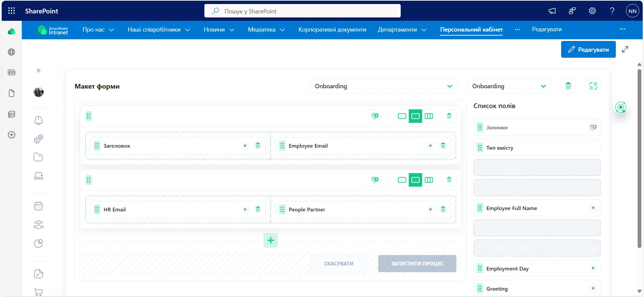Open the megaphone announcements icon
This screenshot has height=297, width=644.
tap(552, 11)
